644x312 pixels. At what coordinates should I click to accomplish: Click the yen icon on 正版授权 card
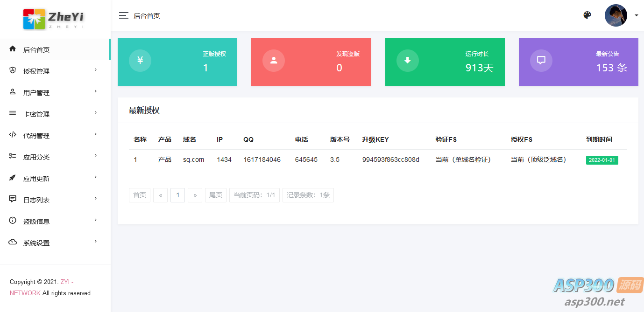(x=140, y=60)
